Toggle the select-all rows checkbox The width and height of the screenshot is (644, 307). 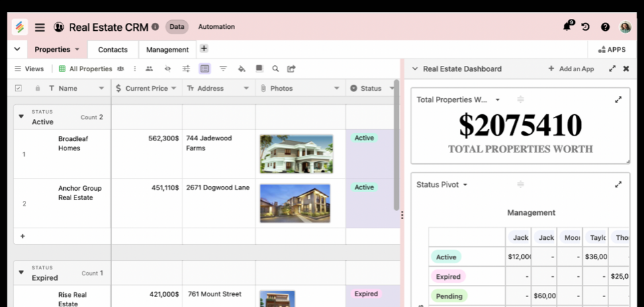coord(18,88)
